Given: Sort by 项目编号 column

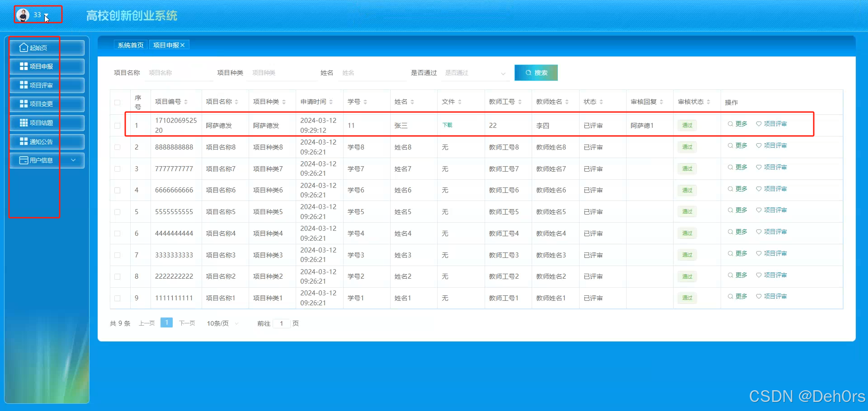Looking at the screenshot, I should (x=186, y=102).
